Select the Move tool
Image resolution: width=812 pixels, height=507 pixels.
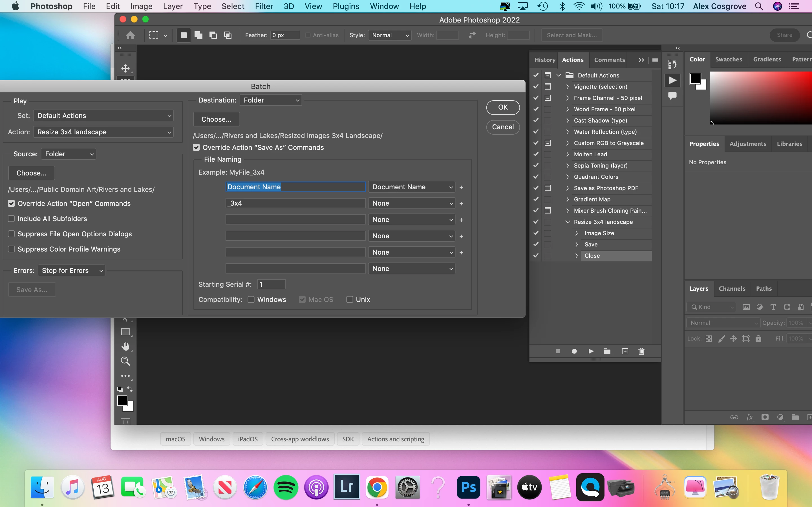point(125,68)
